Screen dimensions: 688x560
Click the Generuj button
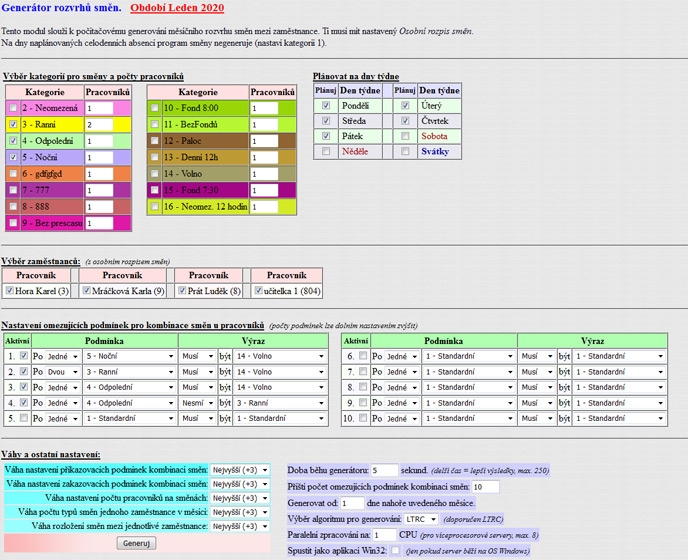[136, 543]
